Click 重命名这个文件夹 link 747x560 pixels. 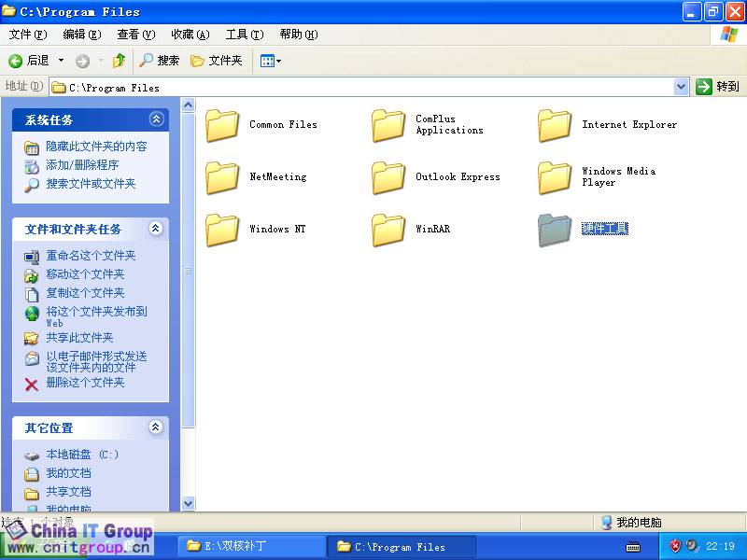91,256
